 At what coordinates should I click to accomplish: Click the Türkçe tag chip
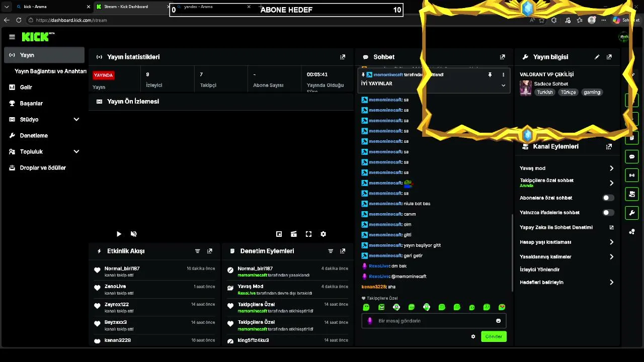(568, 93)
